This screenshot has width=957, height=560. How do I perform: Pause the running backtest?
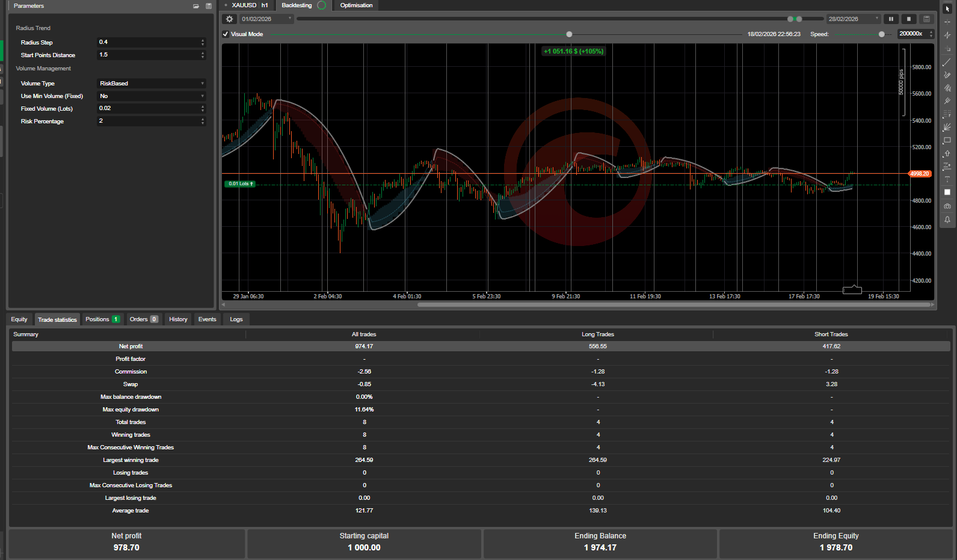[x=891, y=19]
